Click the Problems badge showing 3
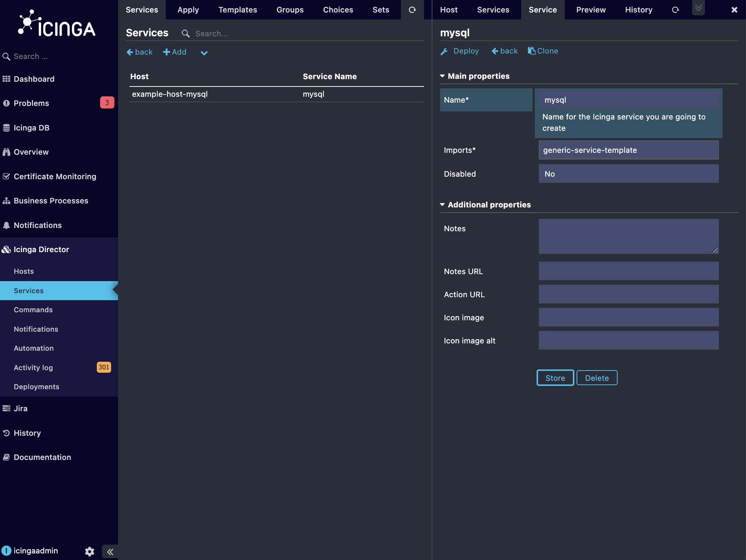 pyautogui.click(x=107, y=103)
